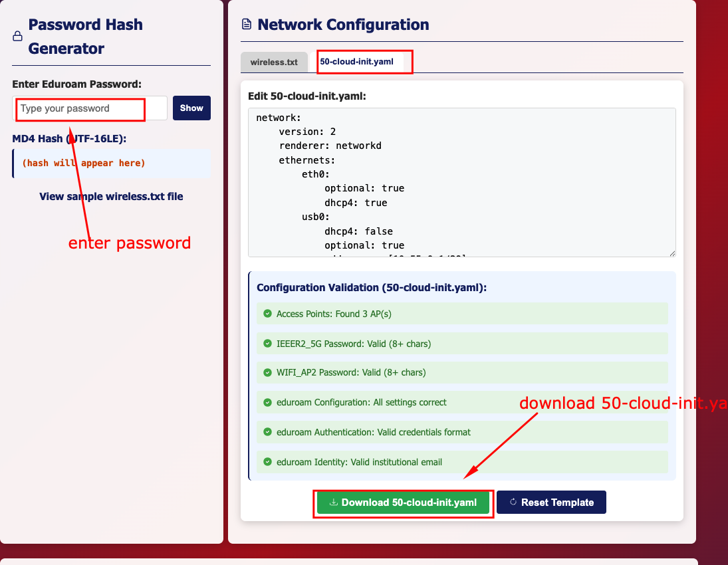Click the document icon beside Network Configuration
Viewport: 728px width, 565px height.
[x=247, y=25]
